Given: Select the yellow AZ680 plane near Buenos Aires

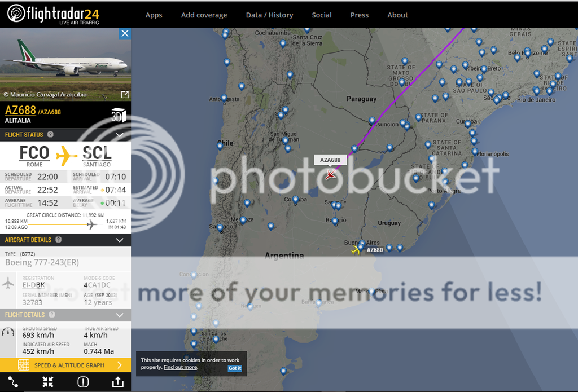Looking at the screenshot, I should pyautogui.click(x=356, y=250).
